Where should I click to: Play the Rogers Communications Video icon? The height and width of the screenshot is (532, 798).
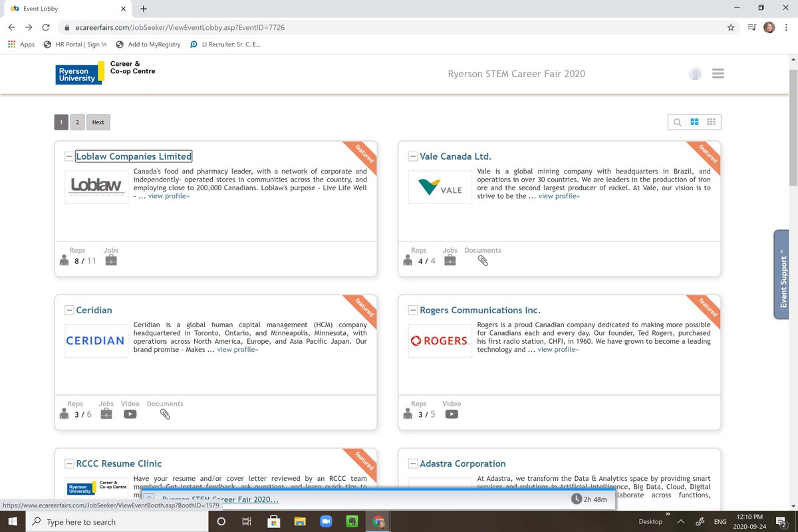pos(452,414)
